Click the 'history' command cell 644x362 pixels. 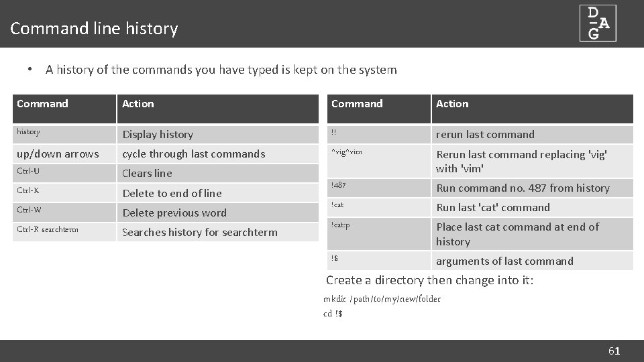point(29,132)
